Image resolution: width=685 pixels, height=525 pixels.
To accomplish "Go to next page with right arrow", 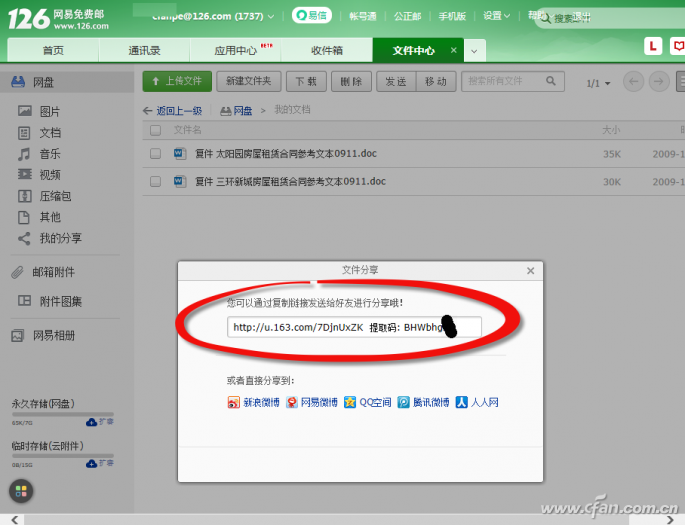I will tap(659, 81).
